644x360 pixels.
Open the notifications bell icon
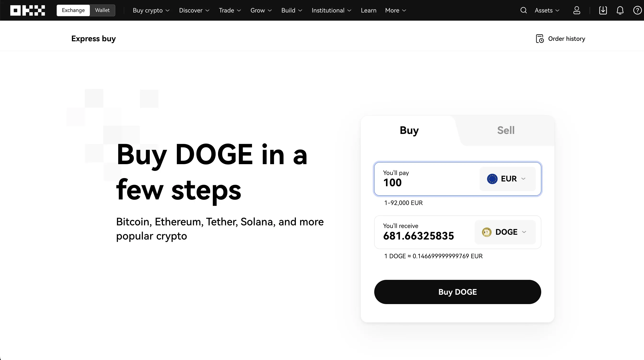620,10
